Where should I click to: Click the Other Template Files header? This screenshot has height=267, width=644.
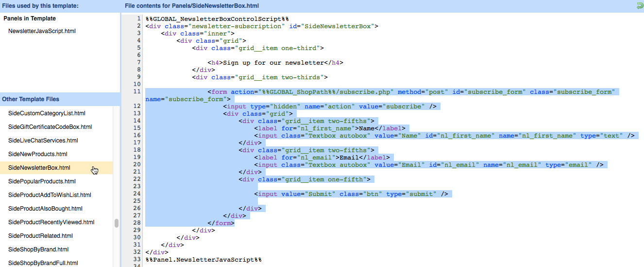tap(31, 99)
